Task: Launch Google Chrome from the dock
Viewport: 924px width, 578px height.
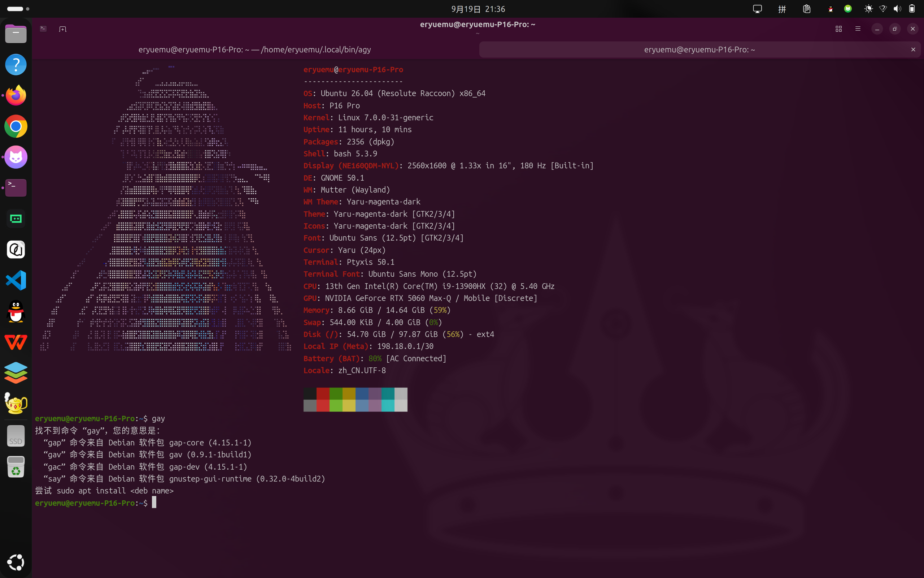Action: point(16,126)
